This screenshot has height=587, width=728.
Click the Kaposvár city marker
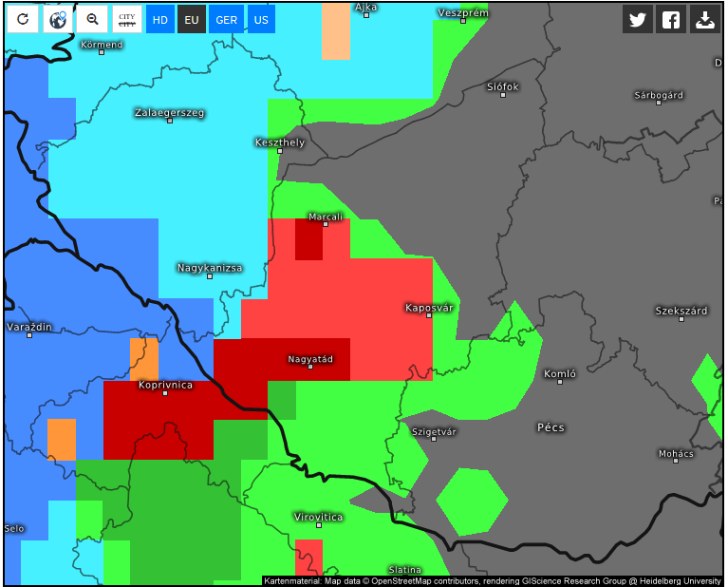point(429,315)
